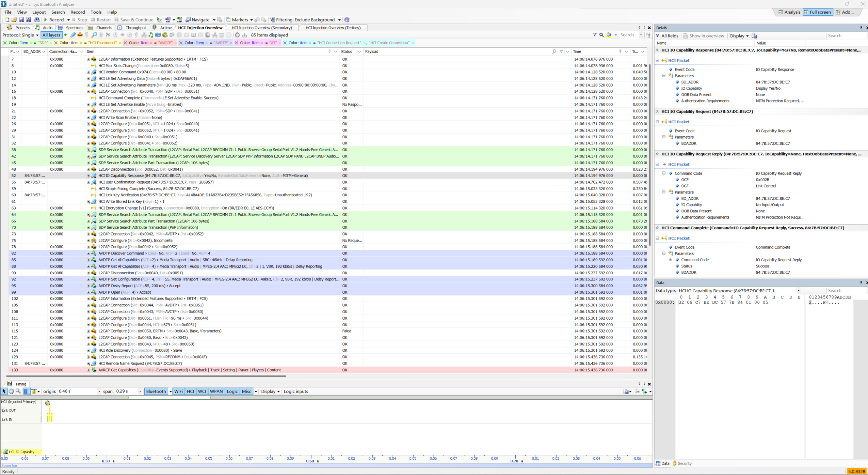
Task: Open Filtering: Exclude Background dropdown
Action: point(339,20)
